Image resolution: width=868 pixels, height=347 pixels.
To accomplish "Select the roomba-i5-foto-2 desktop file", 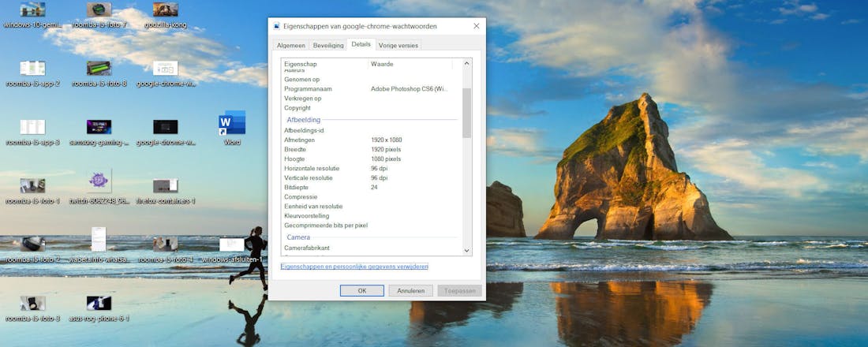I will pos(32,249).
